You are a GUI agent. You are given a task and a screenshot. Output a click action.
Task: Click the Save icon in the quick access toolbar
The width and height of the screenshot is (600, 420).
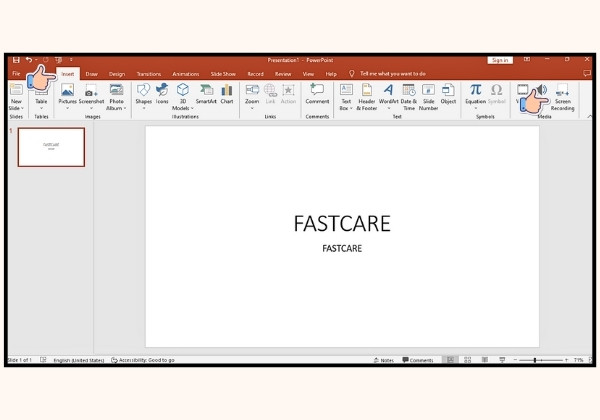point(16,60)
